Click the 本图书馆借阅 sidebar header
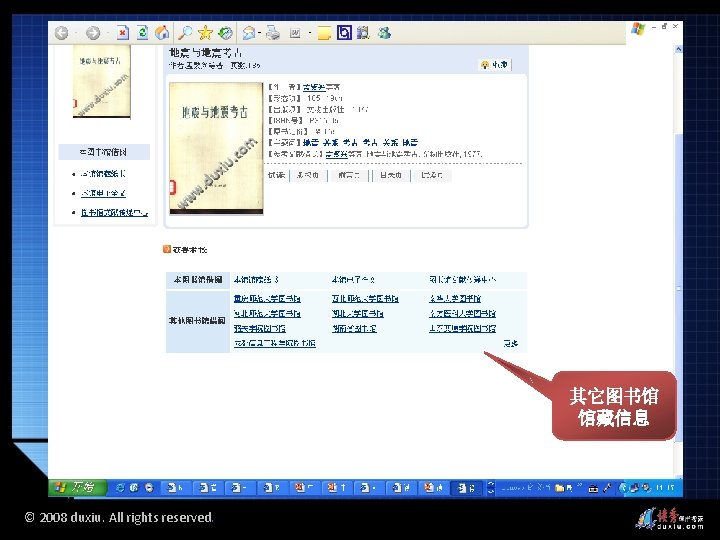Image resolution: width=720 pixels, height=540 pixels. (x=104, y=152)
